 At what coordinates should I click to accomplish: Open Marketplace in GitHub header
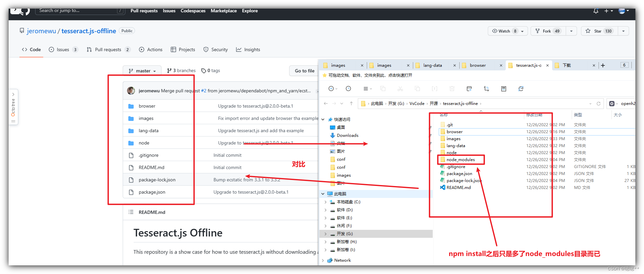click(224, 11)
